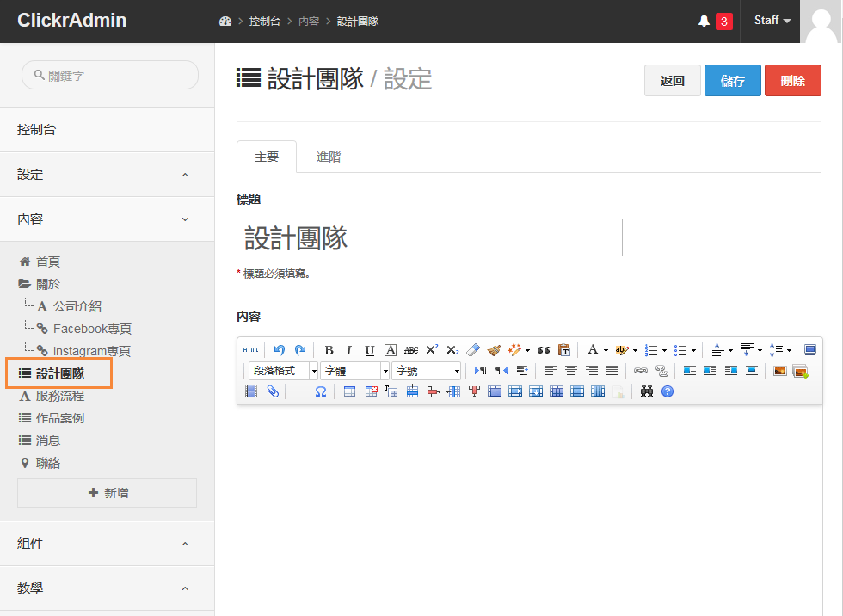Click blue 儲存 save button
843x616 pixels.
coord(733,81)
